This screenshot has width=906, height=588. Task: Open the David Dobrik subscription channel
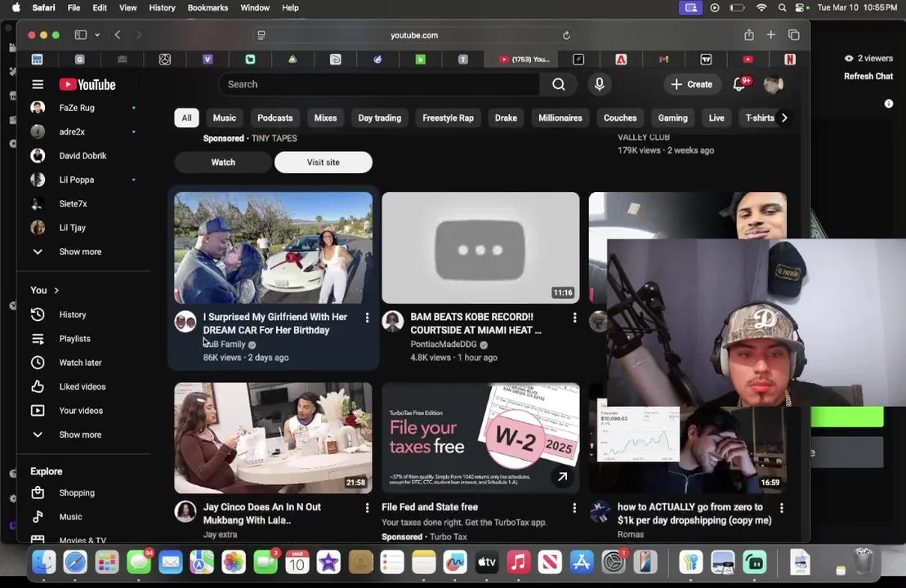coord(83,156)
